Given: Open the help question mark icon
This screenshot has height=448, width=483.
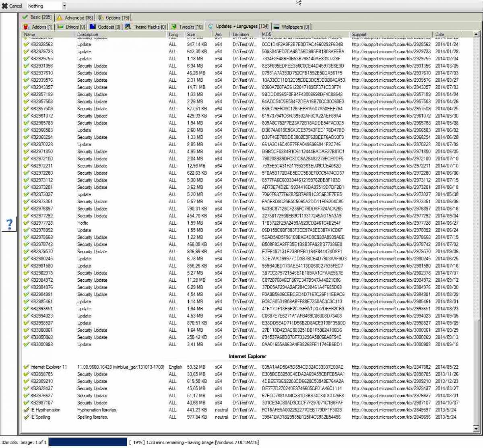Looking at the screenshot, I should pyautogui.click(x=9, y=224).
